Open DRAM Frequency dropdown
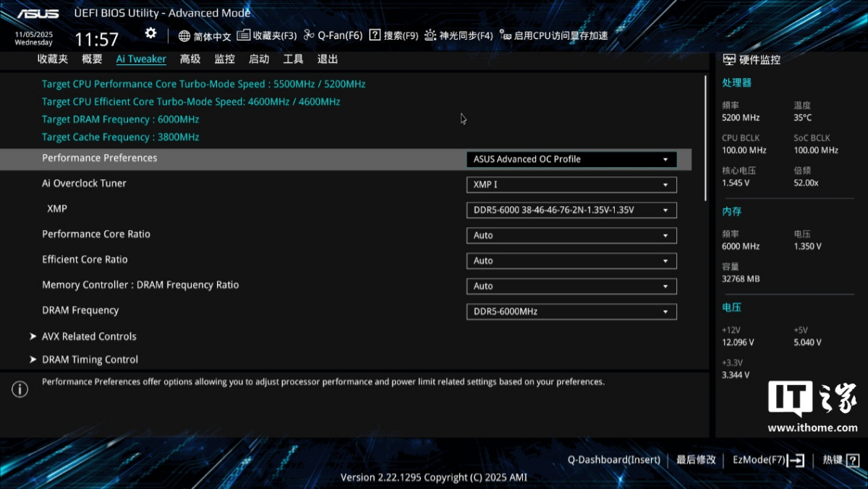The image size is (868, 489). (571, 312)
